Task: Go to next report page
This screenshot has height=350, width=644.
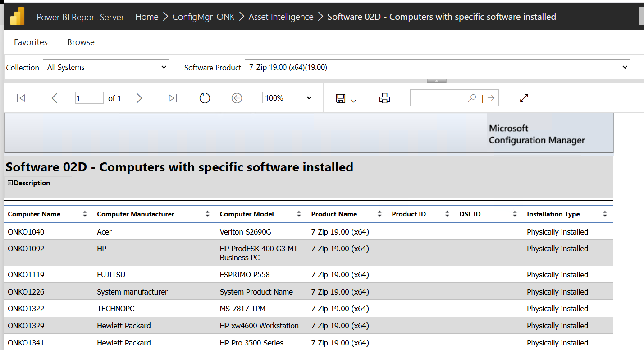Action: pos(139,98)
